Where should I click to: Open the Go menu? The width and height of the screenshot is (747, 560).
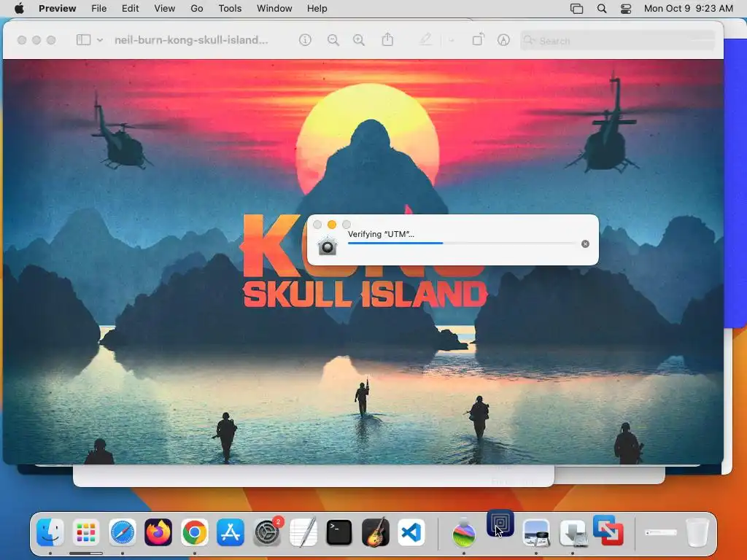pyautogui.click(x=197, y=9)
